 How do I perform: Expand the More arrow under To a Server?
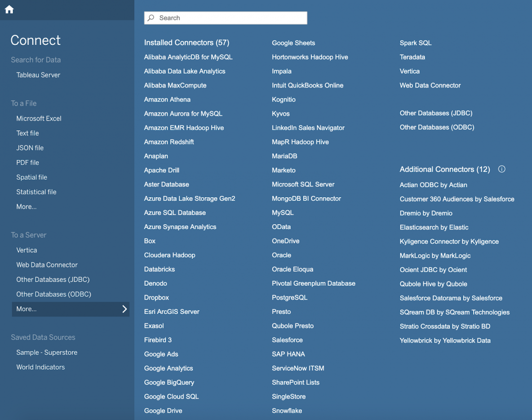[124, 309]
